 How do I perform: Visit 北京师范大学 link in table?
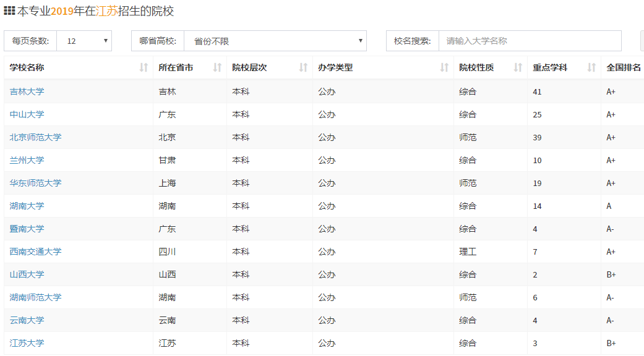[x=36, y=137]
